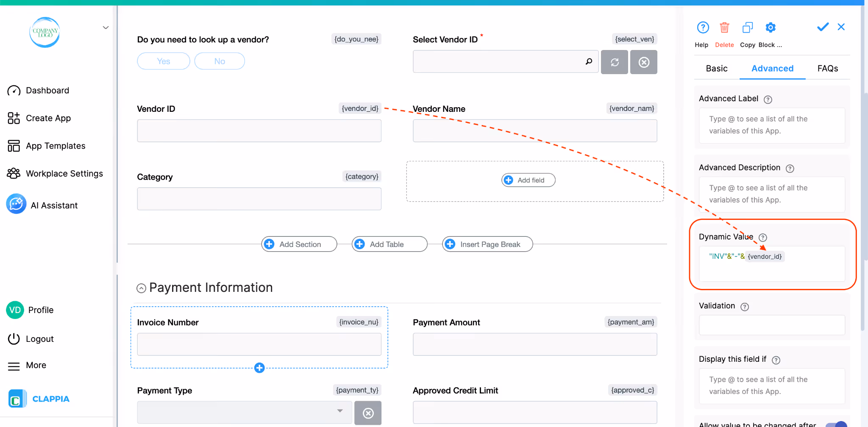Refresh the Select Vendor ID lookup

(615, 62)
